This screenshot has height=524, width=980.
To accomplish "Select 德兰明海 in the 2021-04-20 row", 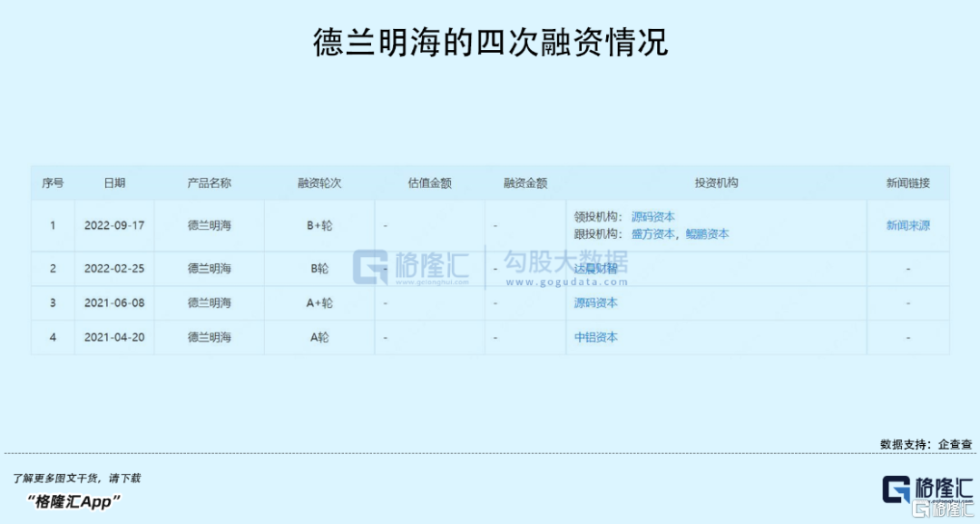I will (210, 337).
